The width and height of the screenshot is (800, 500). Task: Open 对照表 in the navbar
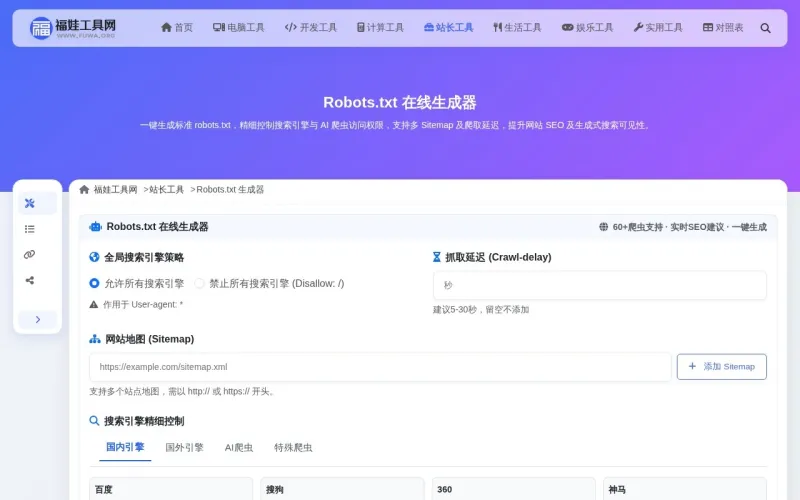click(723, 28)
